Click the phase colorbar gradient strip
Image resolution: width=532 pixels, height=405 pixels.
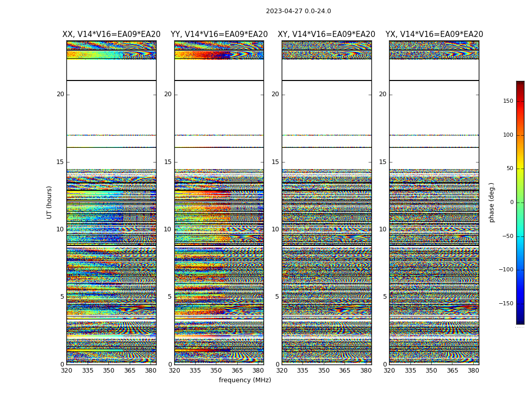pos(520,202)
